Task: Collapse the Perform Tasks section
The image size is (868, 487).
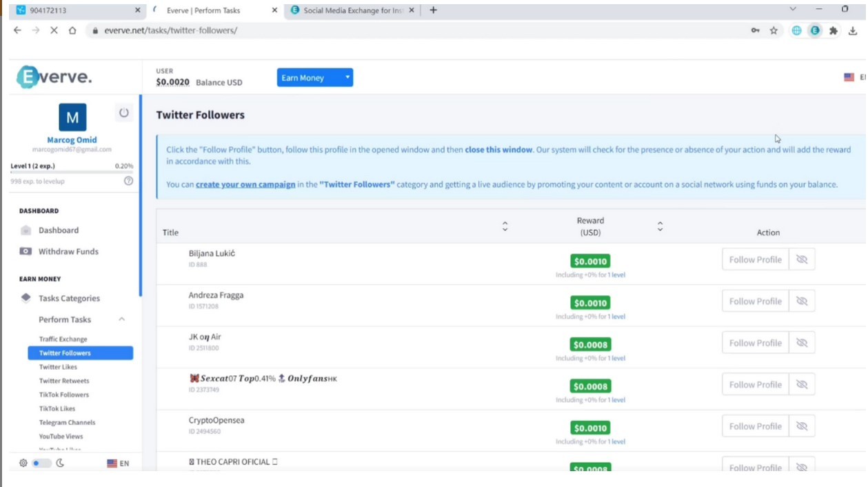Action: coord(121,319)
